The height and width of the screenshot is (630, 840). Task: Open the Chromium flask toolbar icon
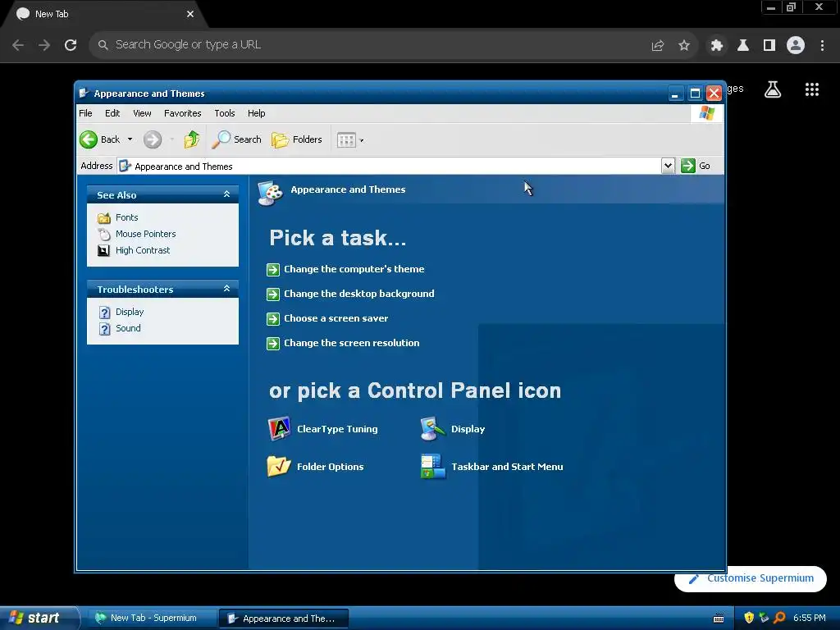point(743,45)
